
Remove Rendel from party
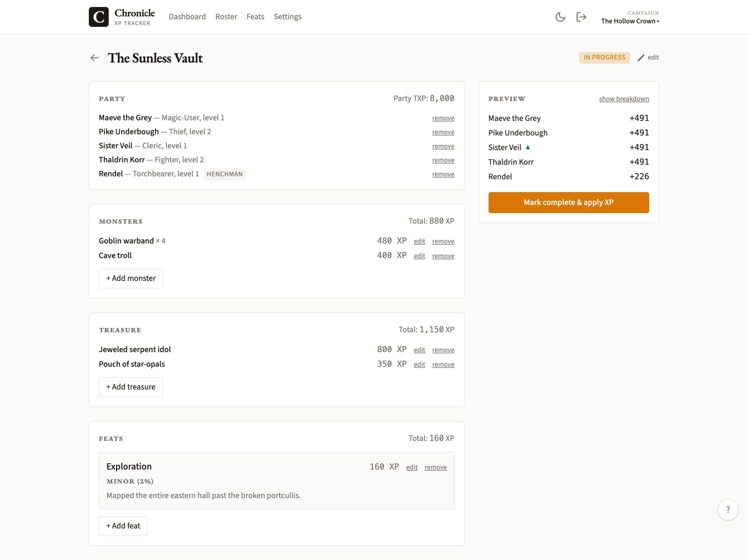tap(443, 174)
